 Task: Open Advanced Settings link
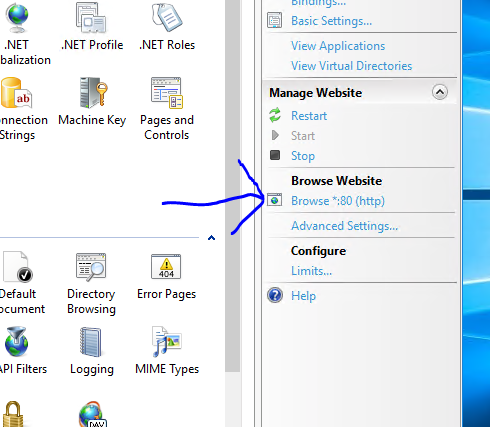pos(345,226)
